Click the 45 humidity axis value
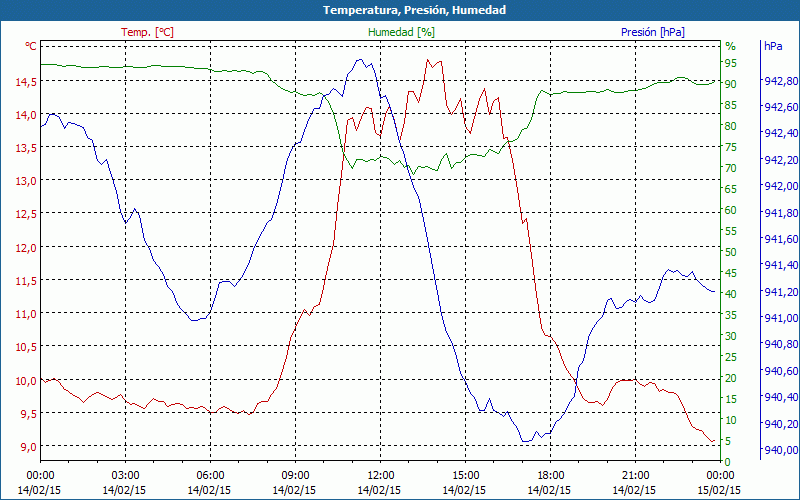Viewport: 800px width, 500px height. pyautogui.click(x=731, y=273)
